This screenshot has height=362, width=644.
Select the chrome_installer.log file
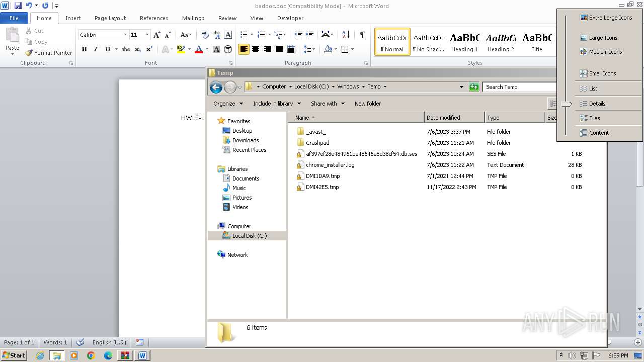tap(330, 165)
